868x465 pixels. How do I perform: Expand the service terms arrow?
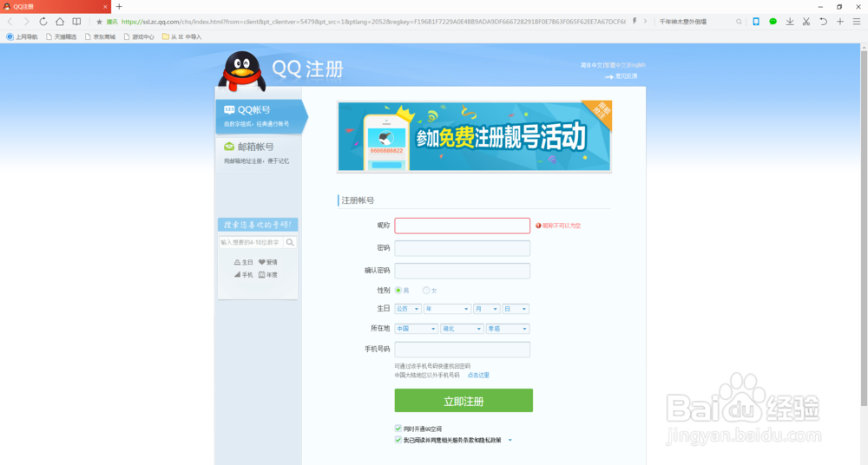[x=510, y=441]
